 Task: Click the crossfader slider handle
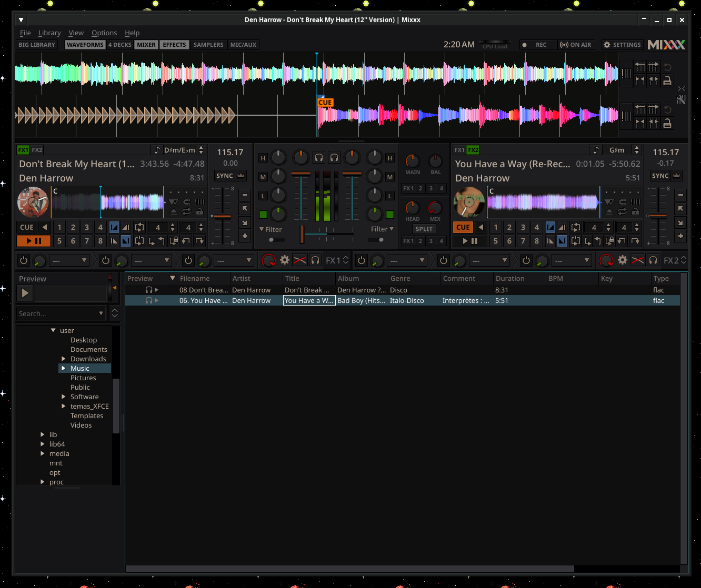click(x=302, y=234)
